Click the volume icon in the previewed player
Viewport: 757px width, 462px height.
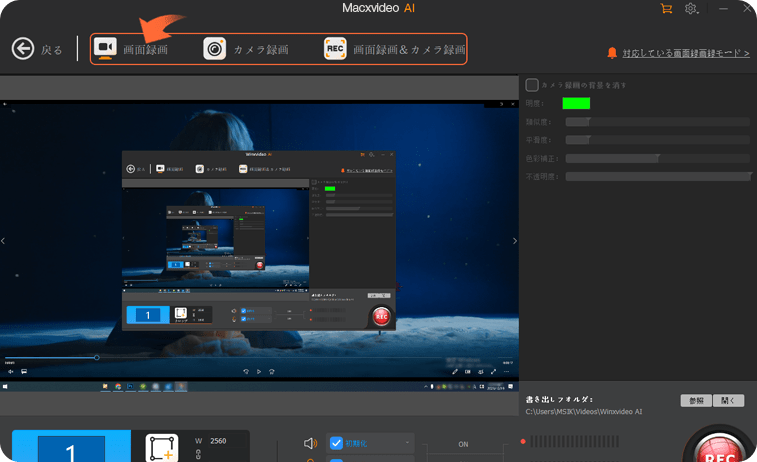tap(11, 372)
